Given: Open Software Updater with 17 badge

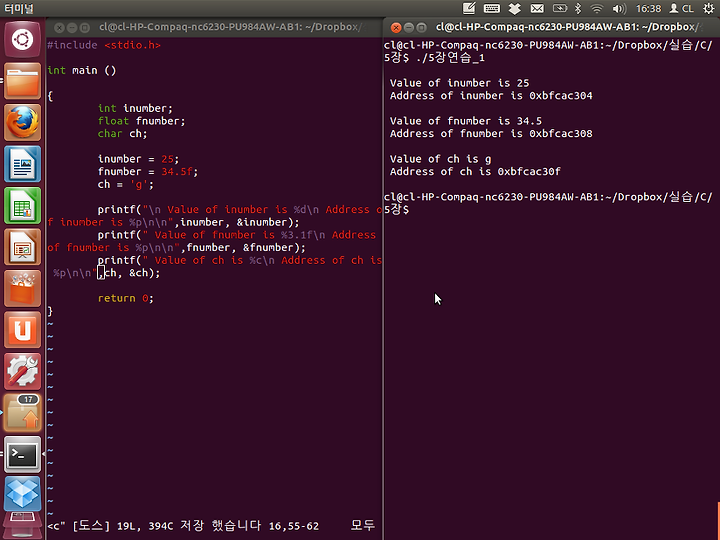Looking at the screenshot, I should pos(22,413).
